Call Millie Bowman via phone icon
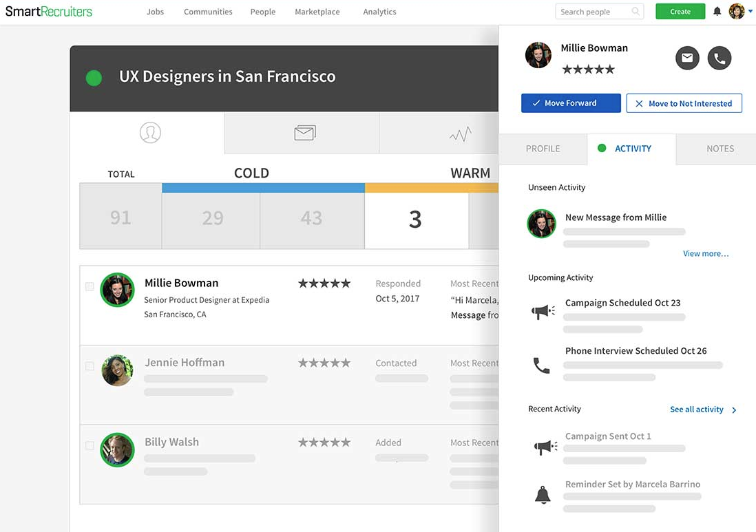 pyautogui.click(x=720, y=58)
